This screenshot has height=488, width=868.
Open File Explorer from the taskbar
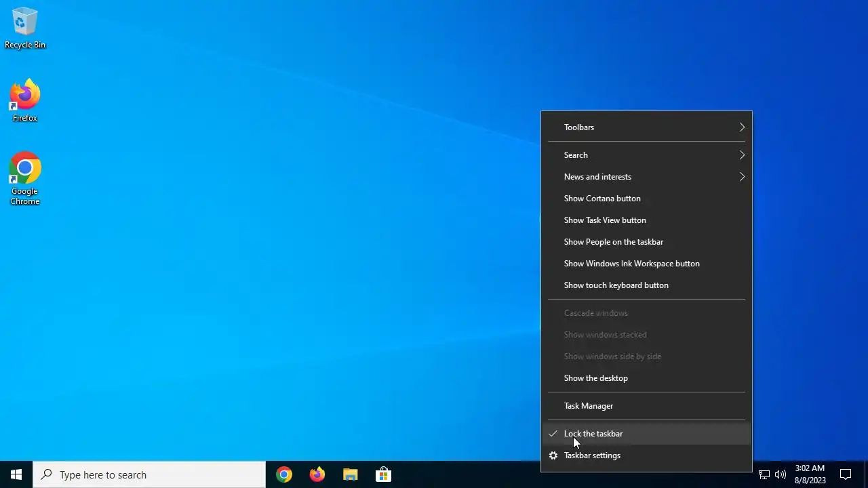pyautogui.click(x=350, y=474)
